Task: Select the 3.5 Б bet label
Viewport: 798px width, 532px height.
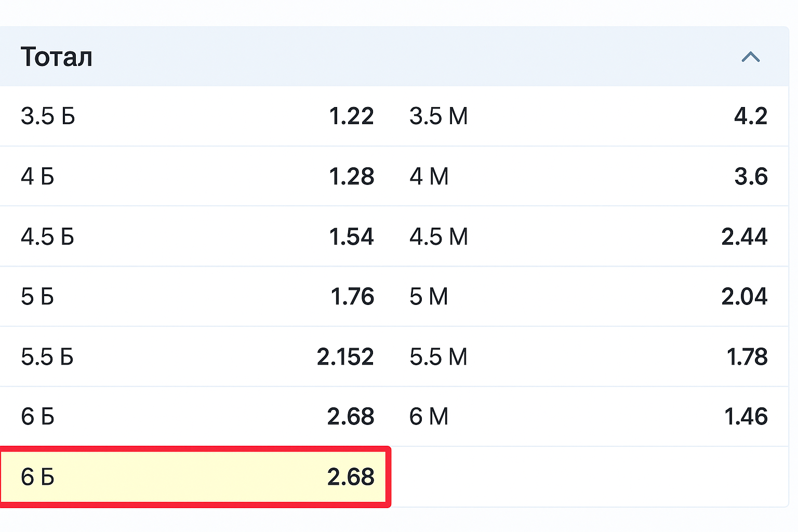Action: click(48, 116)
